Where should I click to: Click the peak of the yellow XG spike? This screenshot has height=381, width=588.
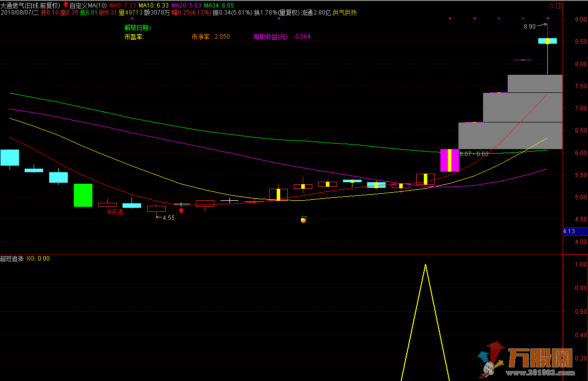point(425,265)
